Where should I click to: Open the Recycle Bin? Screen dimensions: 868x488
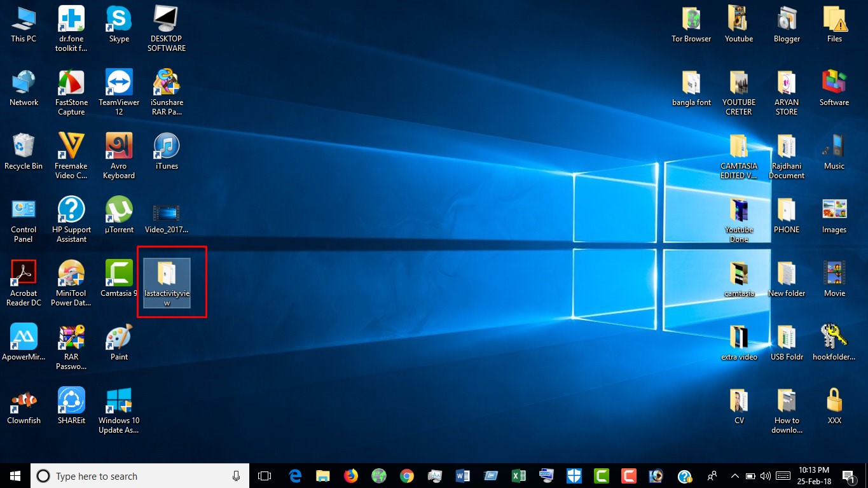coord(23,146)
